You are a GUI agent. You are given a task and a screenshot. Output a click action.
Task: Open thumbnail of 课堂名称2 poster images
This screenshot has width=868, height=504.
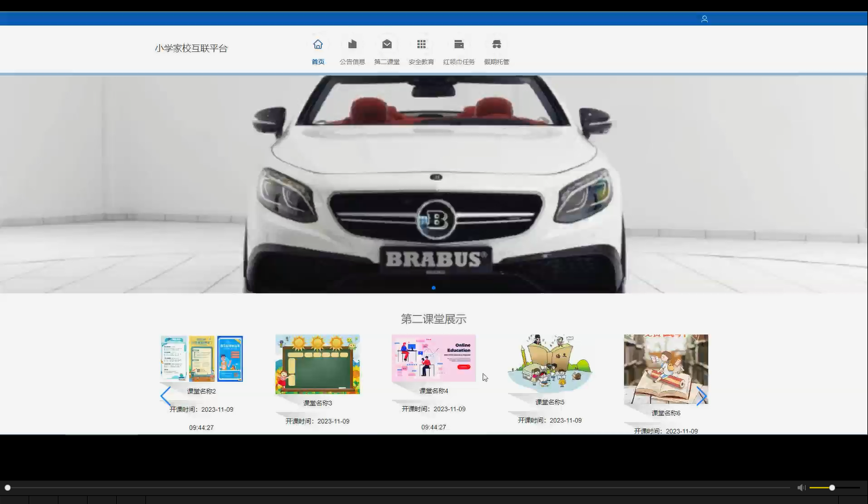click(x=202, y=359)
